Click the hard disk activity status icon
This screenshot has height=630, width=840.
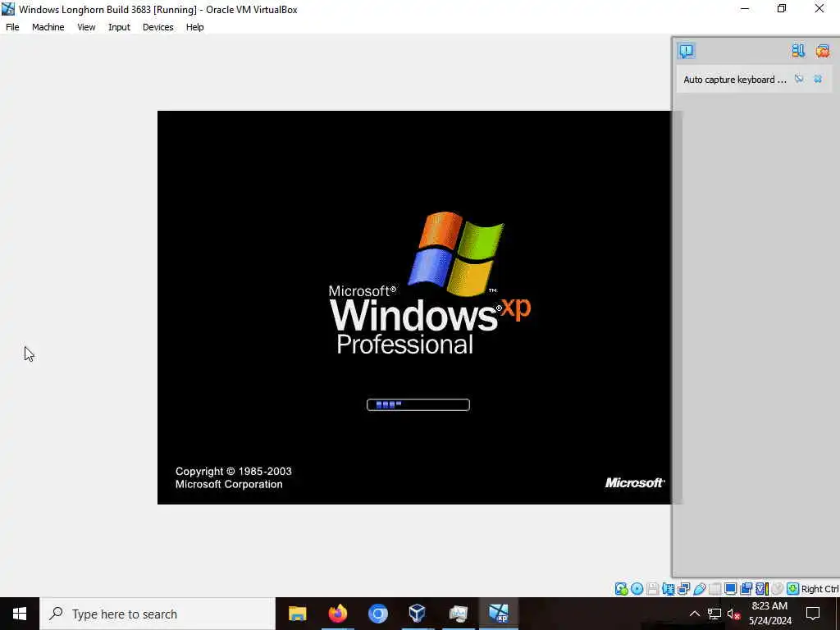pyautogui.click(x=622, y=589)
